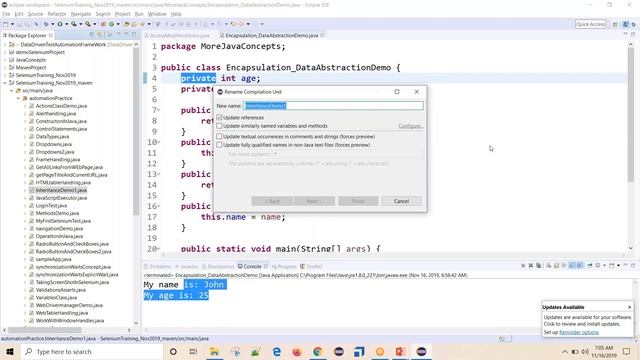Select sampleApp.java in Package Explorer
Screen dimensions: 640x360
[x=53, y=259]
